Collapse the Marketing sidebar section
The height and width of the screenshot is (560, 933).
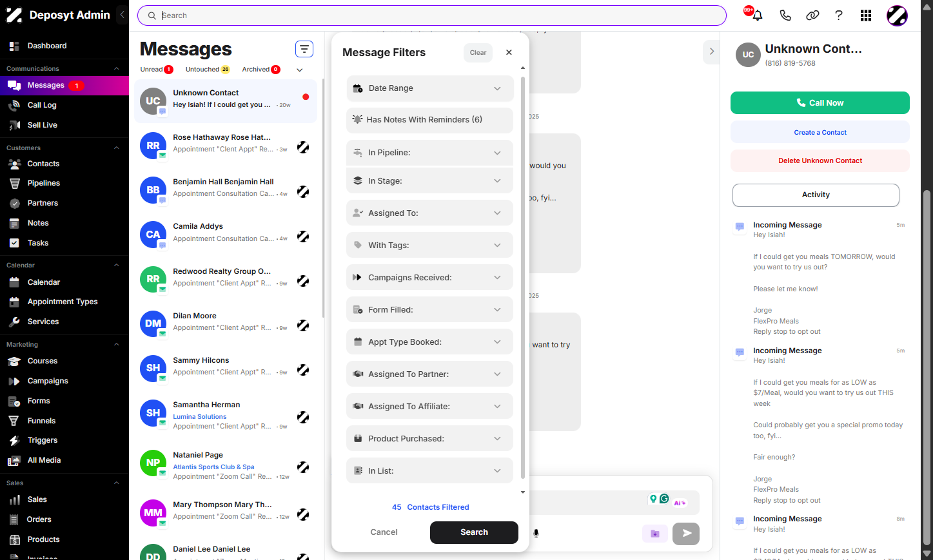[x=117, y=344]
